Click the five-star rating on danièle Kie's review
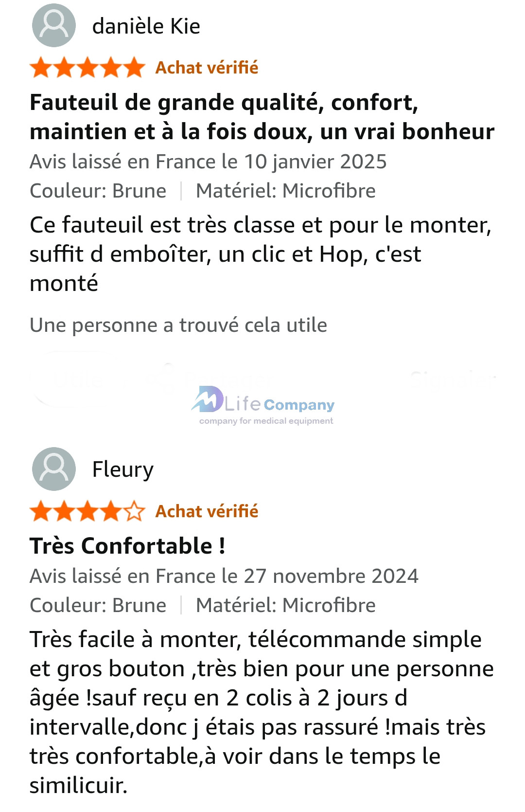The image size is (525, 812). point(87,68)
